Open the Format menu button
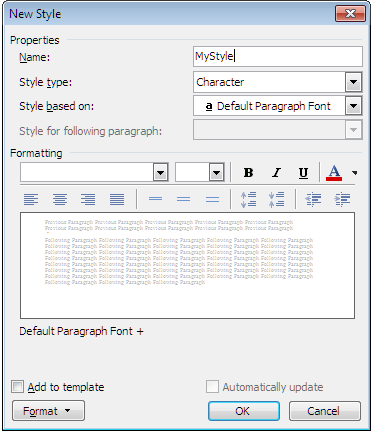Image resolution: width=373 pixels, height=433 pixels. click(x=48, y=411)
